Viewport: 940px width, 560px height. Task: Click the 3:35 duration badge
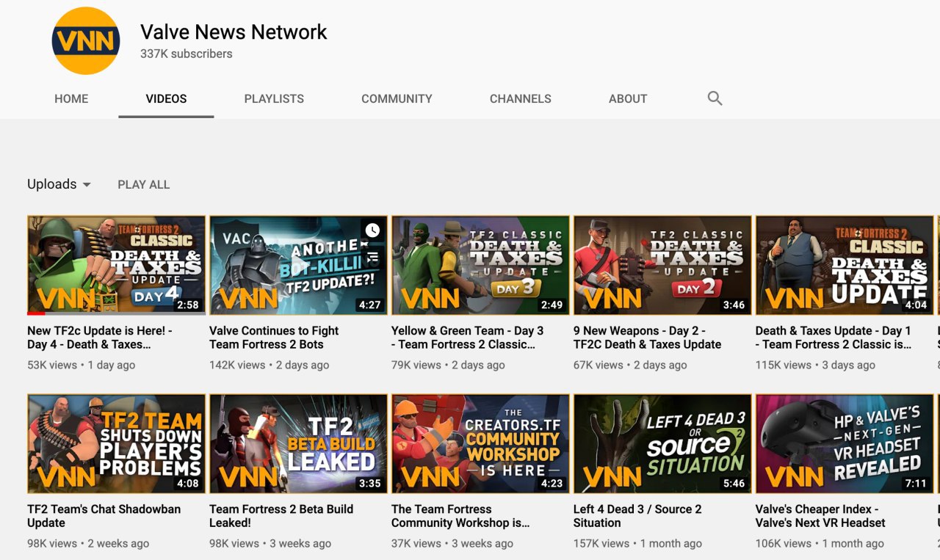pos(370,483)
